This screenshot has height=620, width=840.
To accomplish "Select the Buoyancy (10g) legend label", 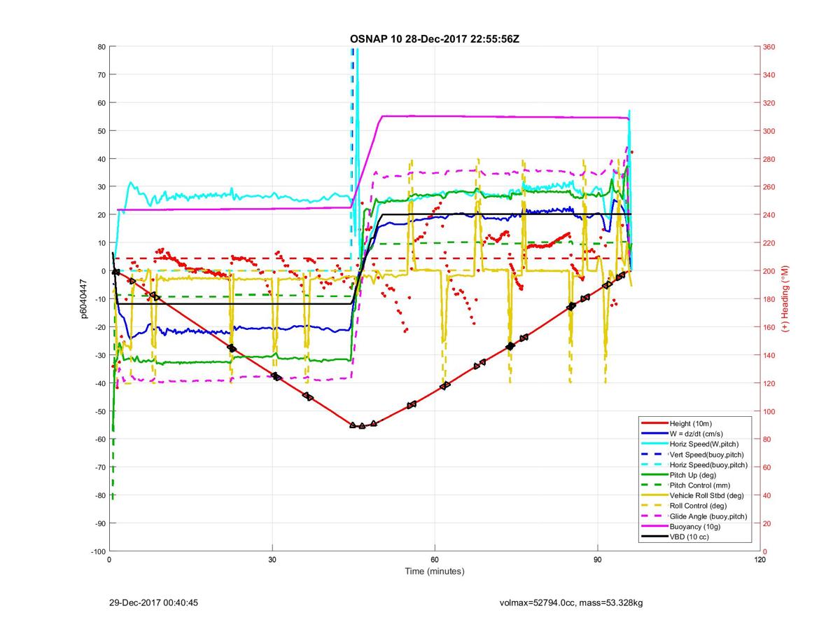I will click(x=694, y=525).
